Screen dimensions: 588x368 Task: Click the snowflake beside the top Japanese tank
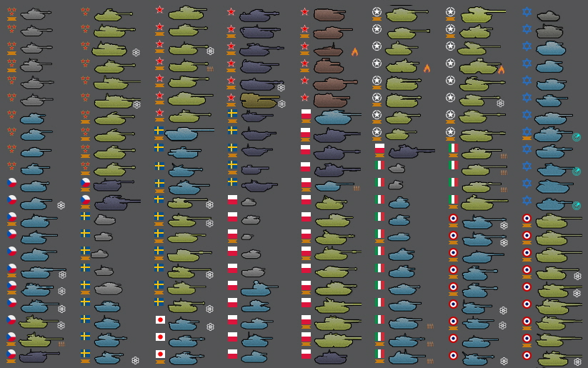click(x=210, y=327)
